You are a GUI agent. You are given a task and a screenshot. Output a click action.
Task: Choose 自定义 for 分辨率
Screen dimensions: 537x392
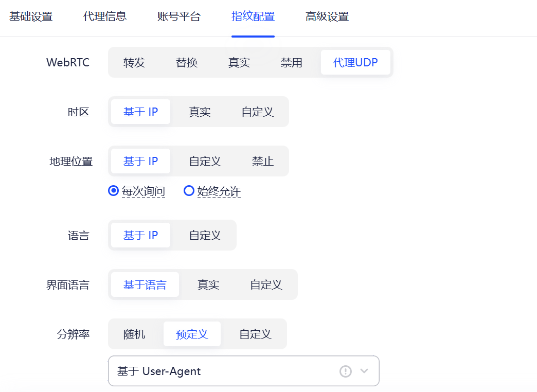(256, 334)
